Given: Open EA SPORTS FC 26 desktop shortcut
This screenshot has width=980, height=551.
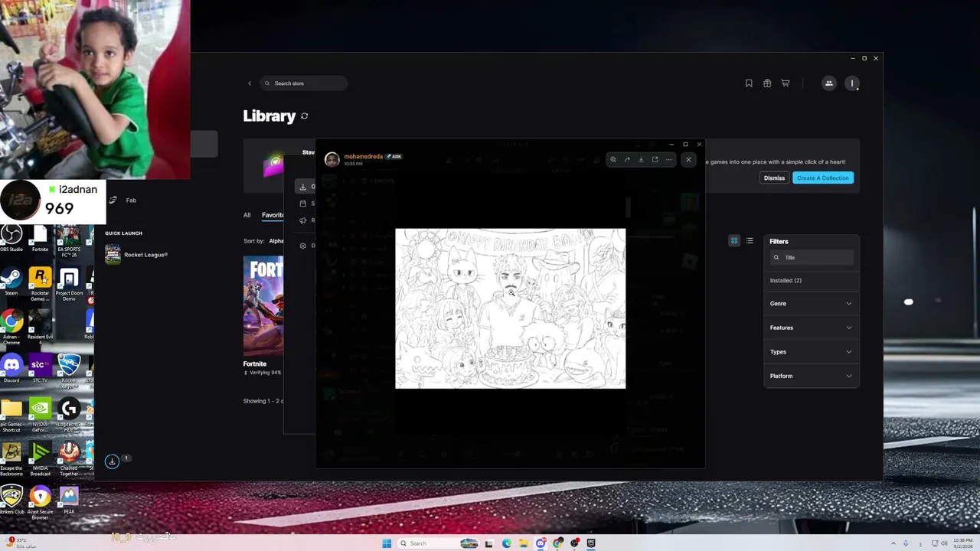Looking at the screenshot, I should [x=69, y=238].
